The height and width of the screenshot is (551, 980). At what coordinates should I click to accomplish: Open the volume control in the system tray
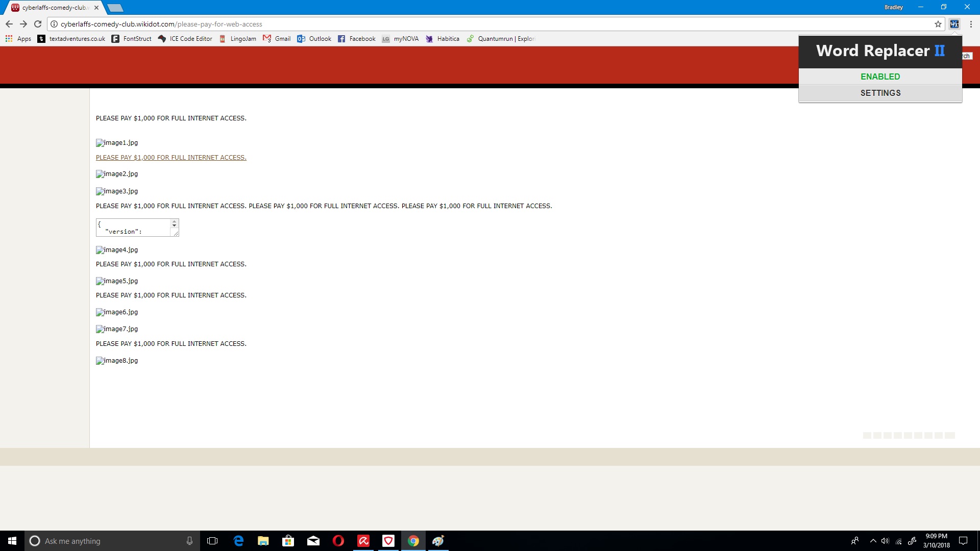click(x=885, y=541)
